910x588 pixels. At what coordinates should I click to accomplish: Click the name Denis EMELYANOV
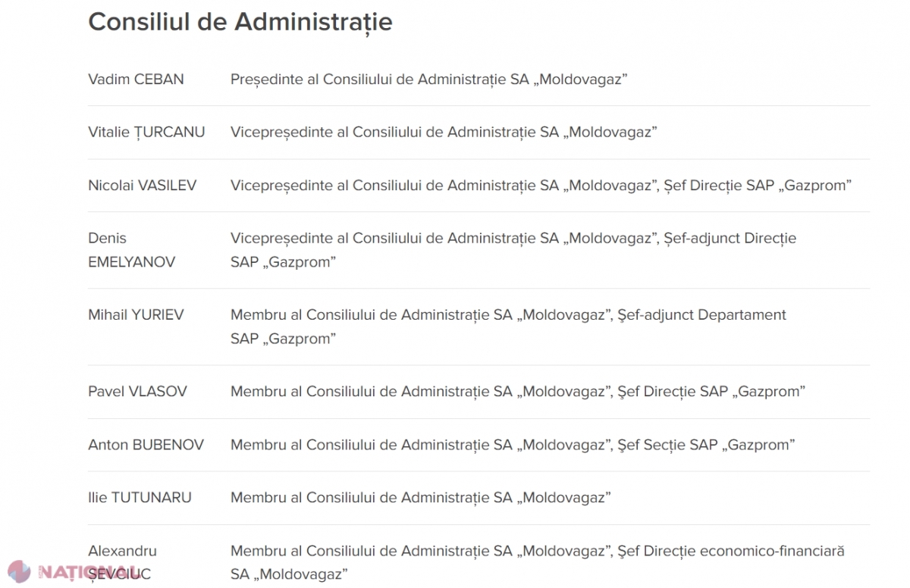pyautogui.click(x=132, y=250)
